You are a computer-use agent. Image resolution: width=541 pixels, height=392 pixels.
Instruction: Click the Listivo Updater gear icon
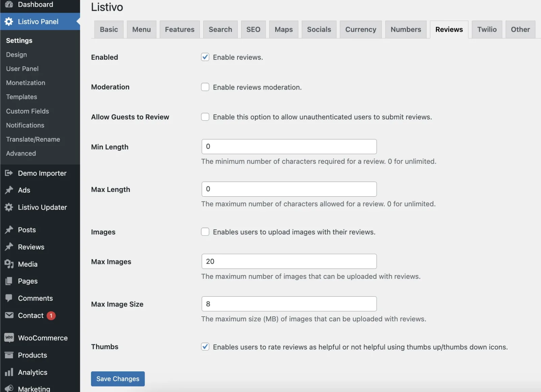point(9,207)
